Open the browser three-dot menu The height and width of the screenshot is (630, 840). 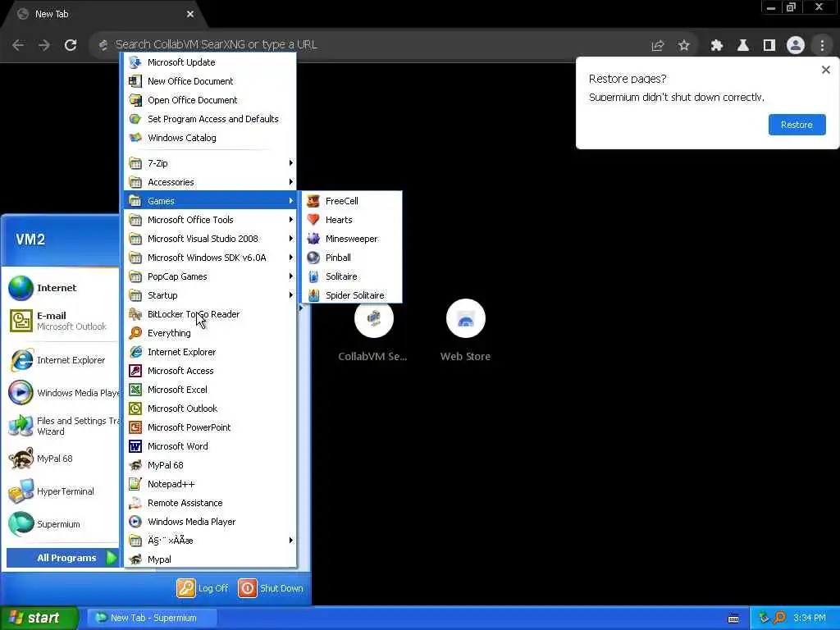pyautogui.click(x=822, y=46)
